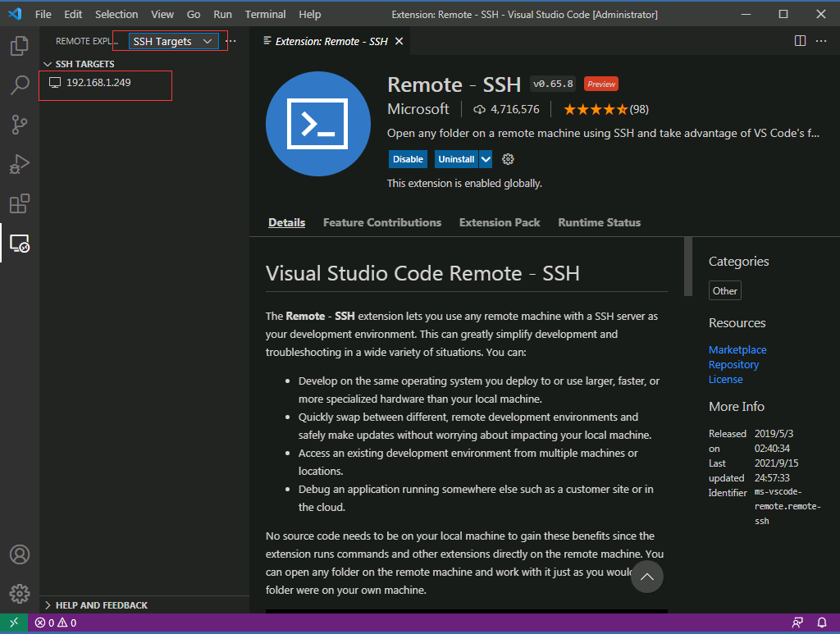This screenshot has height=634, width=840.
Task: Close the Extension: Remote - SSH tab
Action: 399,41
